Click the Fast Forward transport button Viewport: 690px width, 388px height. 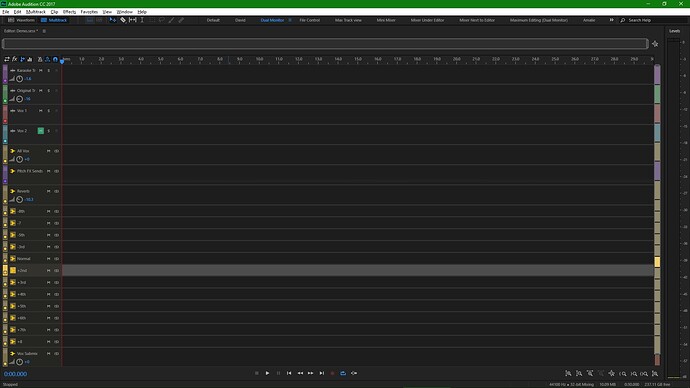pyautogui.click(x=311, y=373)
